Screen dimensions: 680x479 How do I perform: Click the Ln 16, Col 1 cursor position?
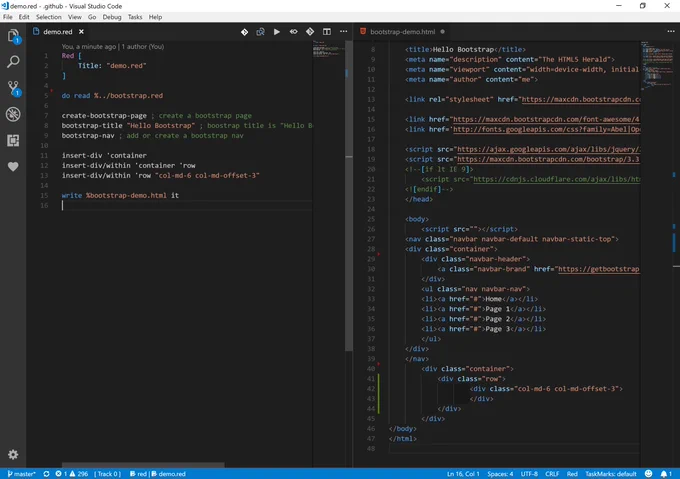[463, 474]
